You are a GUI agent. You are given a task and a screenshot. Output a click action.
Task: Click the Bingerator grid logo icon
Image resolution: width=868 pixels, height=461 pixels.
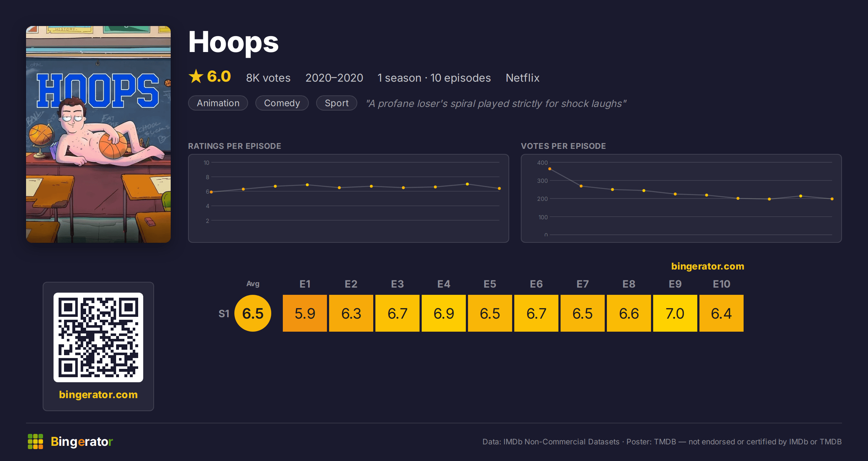pyautogui.click(x=35, y=441)
